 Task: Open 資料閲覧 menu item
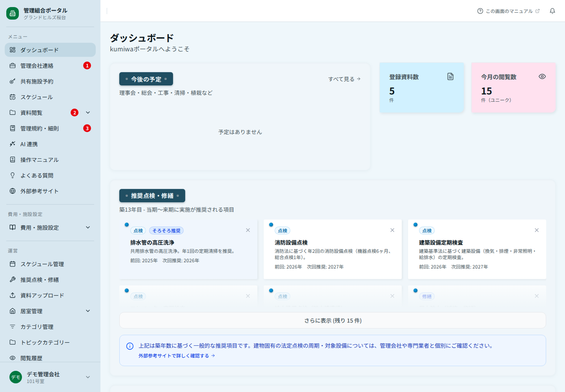point(50,113)
